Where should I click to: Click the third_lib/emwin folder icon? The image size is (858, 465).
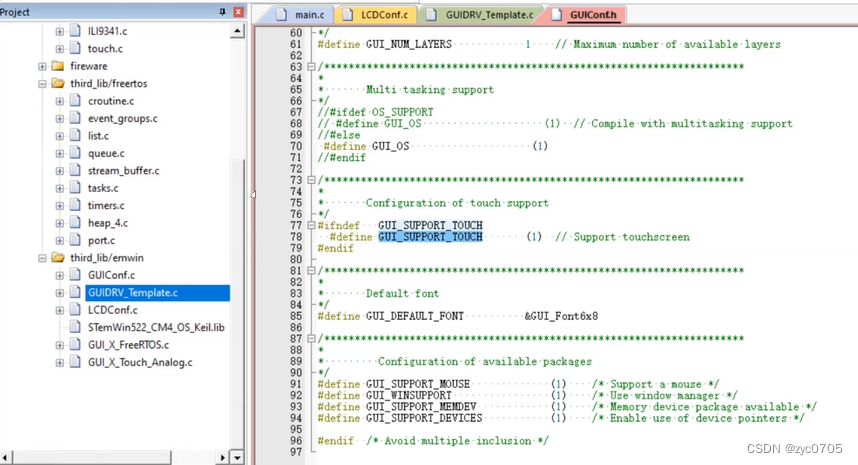coord(57,258)
